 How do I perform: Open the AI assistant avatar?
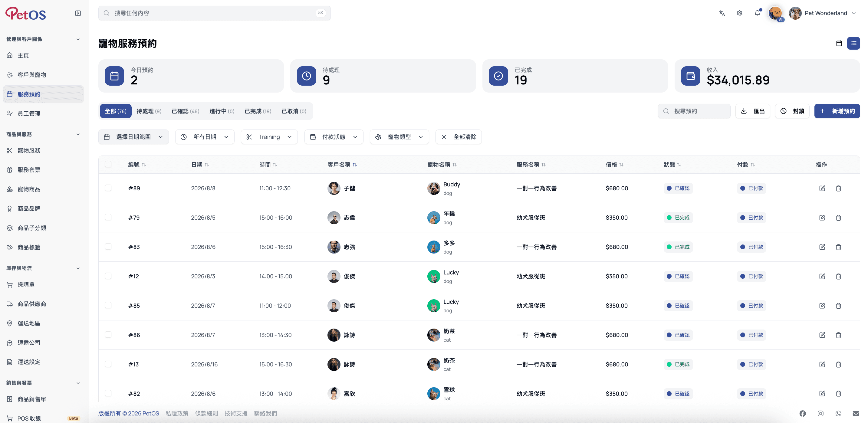[775, 13]
